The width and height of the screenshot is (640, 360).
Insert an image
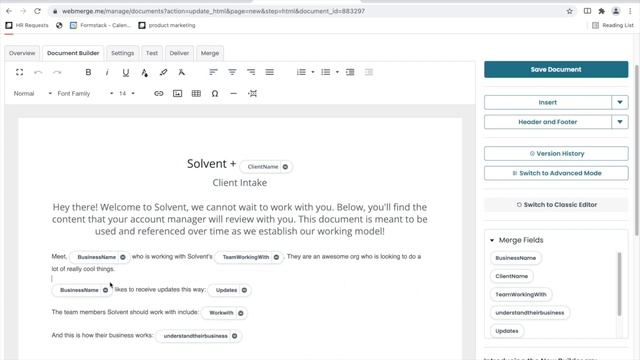[178, 93]
